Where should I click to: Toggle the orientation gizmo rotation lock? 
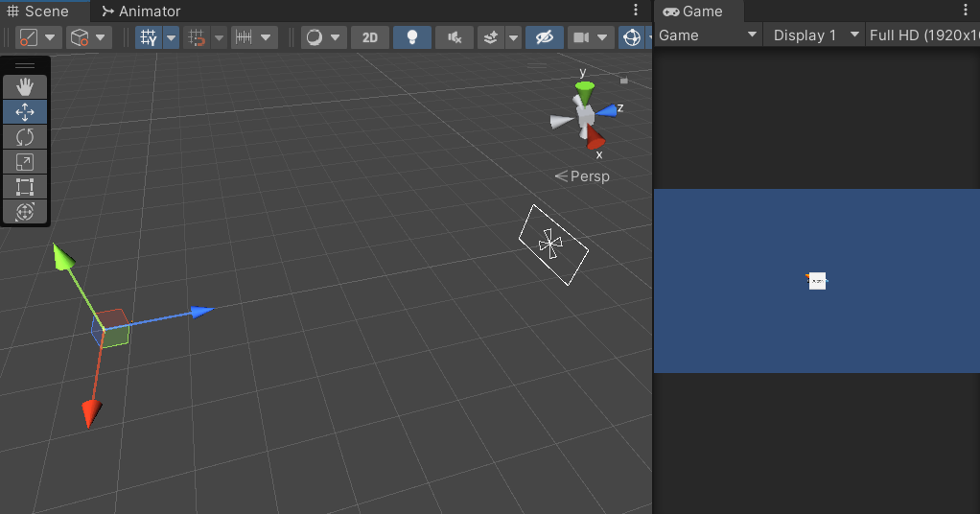pyautogui.click(x=623, y=80)
